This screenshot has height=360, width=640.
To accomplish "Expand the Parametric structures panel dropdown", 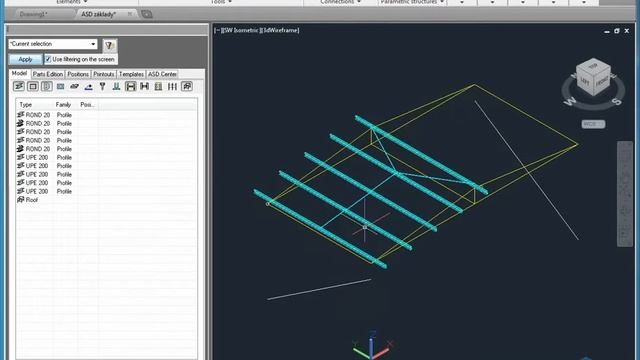I will (412, 2).
